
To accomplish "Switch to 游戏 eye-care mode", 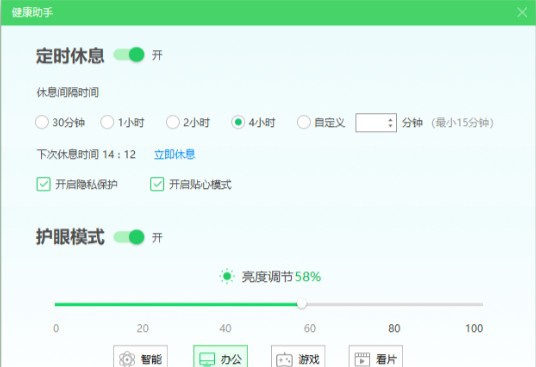I will [298, 356].
